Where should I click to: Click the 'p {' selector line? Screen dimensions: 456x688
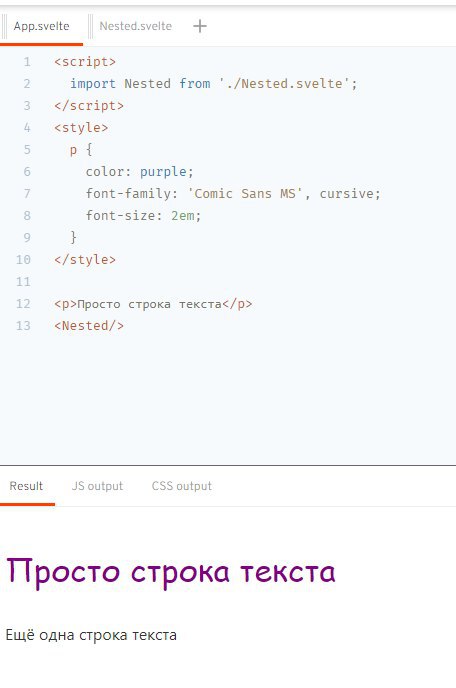click(x=81, y=150)
